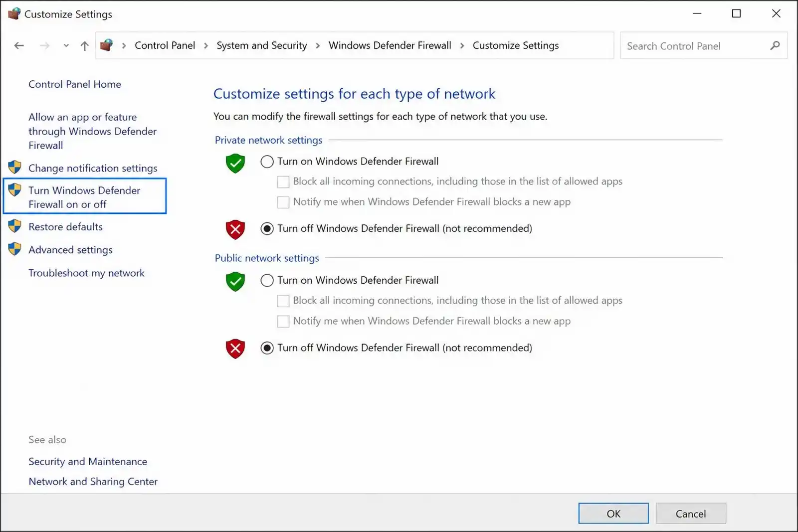The image size is (798, 532).
Task: Click Restore defaults link
Action: pos(65,227)
